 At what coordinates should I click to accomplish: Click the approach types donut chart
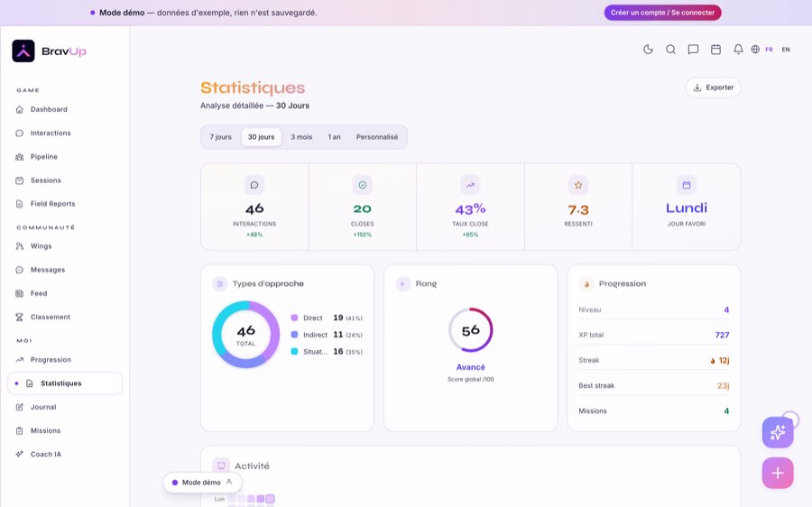[x=245, y=335]
